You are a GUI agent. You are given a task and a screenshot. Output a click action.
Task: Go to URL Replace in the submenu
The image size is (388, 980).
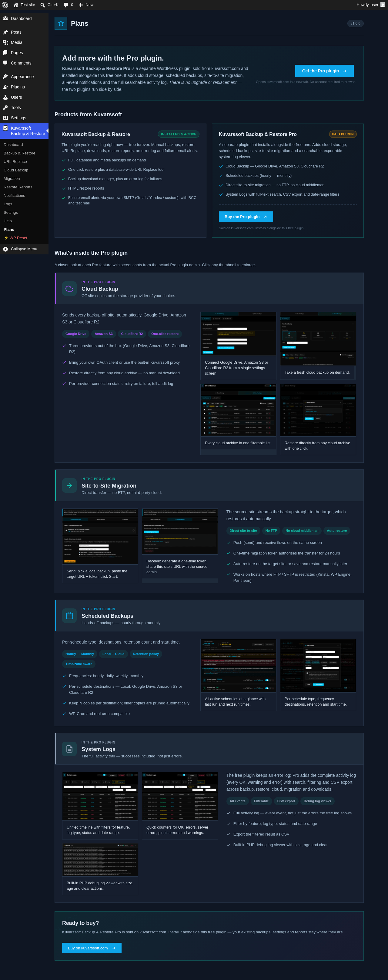click(15, 162)
